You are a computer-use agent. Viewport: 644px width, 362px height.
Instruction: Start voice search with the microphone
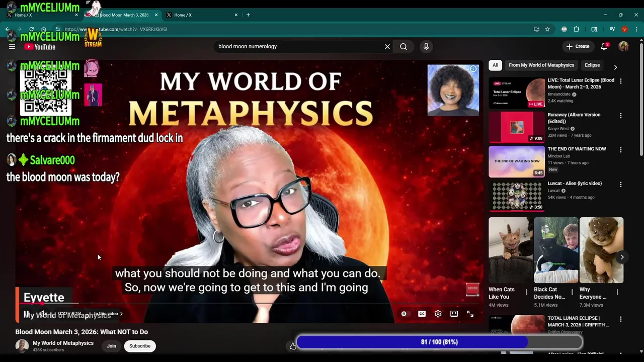click(x=426, y=46)
